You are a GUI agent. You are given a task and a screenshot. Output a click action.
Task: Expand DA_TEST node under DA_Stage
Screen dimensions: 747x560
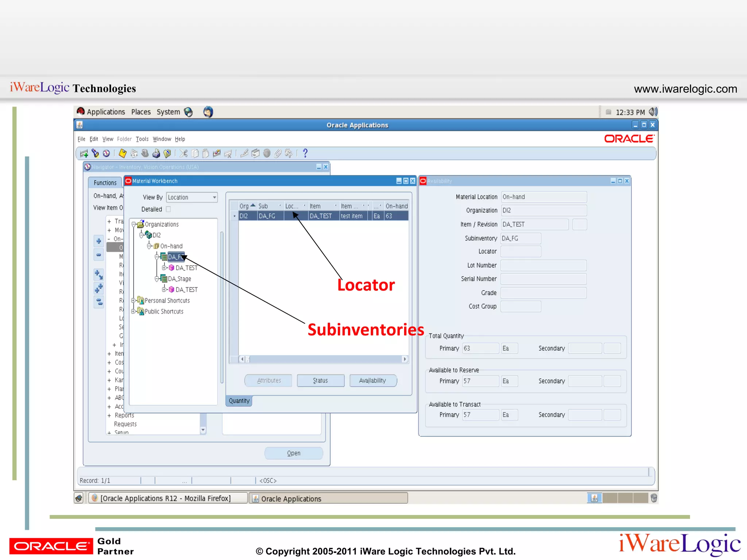pos(165,289)
